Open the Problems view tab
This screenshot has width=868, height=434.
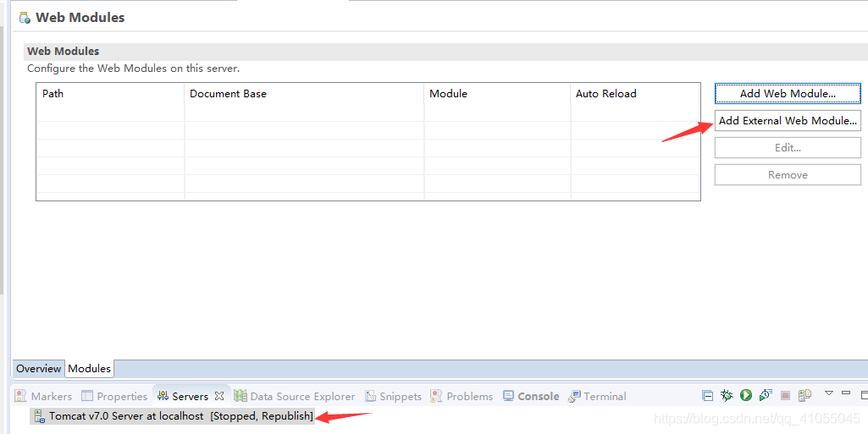462,396
